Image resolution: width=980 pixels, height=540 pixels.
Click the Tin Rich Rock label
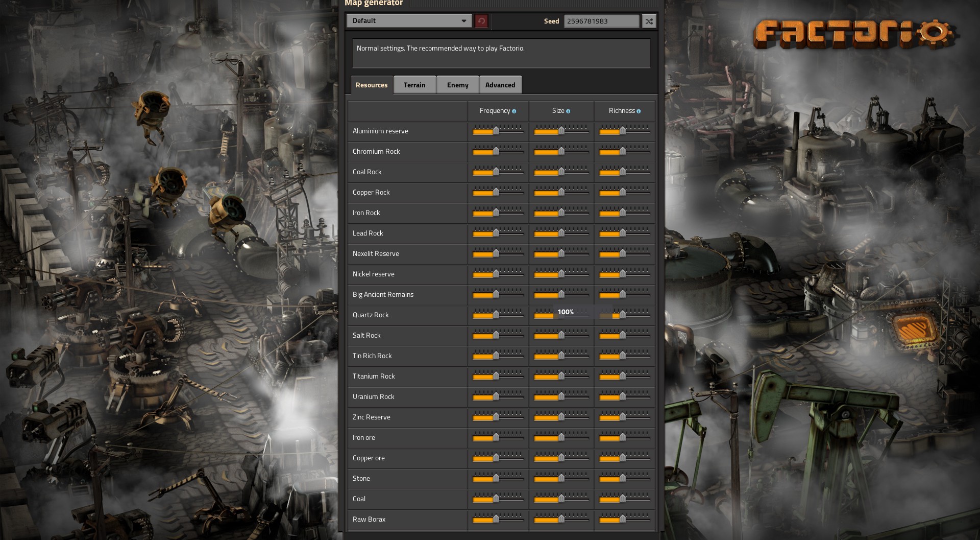[372, 356]
